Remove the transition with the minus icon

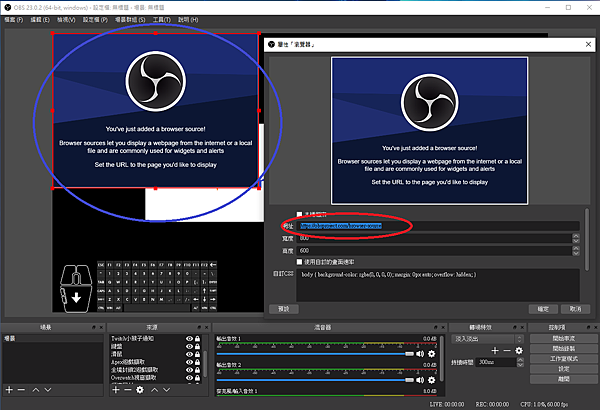click(x=507, y=350)
